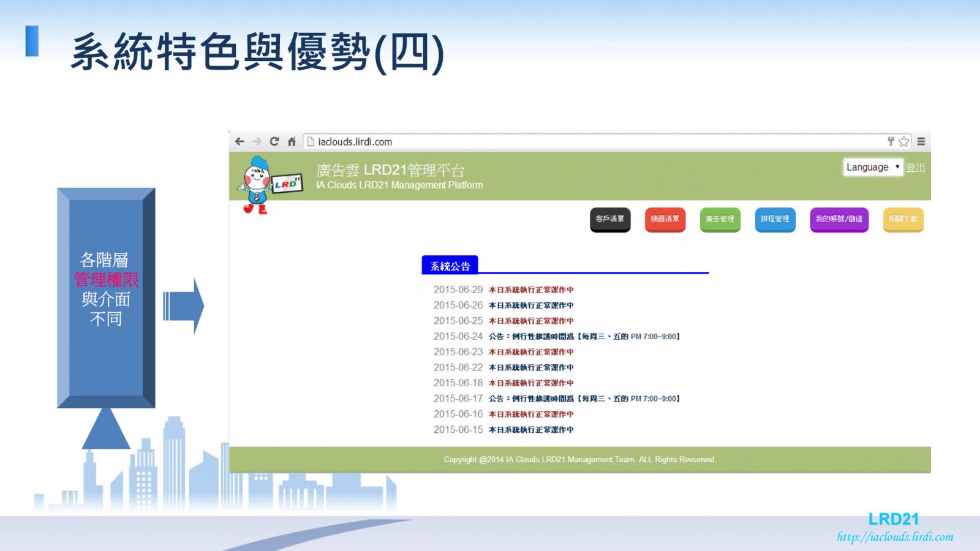
Task: Click the 2015-06-17 maintenance notice
Action: click(x=557, y=399)
